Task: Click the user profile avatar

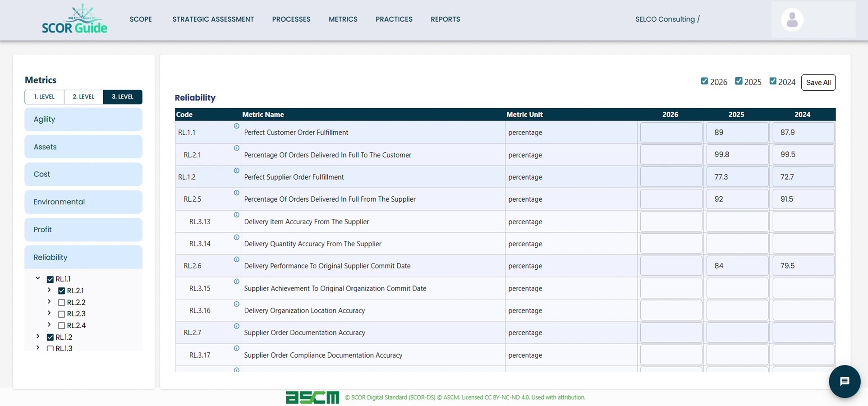Action: click(x=791, y=19)
